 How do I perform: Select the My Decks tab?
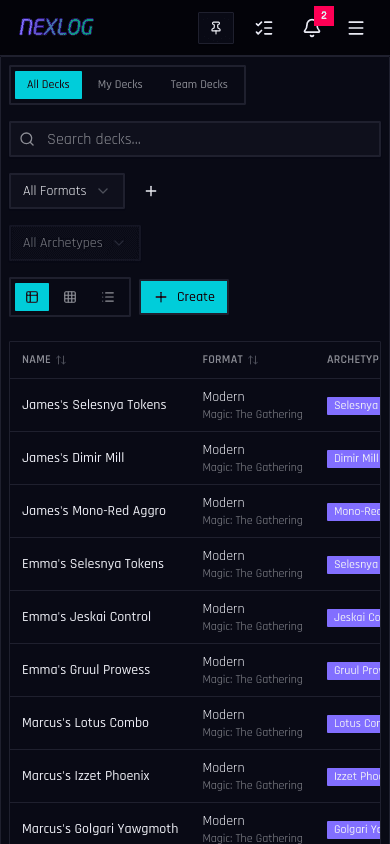tap(120, 85)
